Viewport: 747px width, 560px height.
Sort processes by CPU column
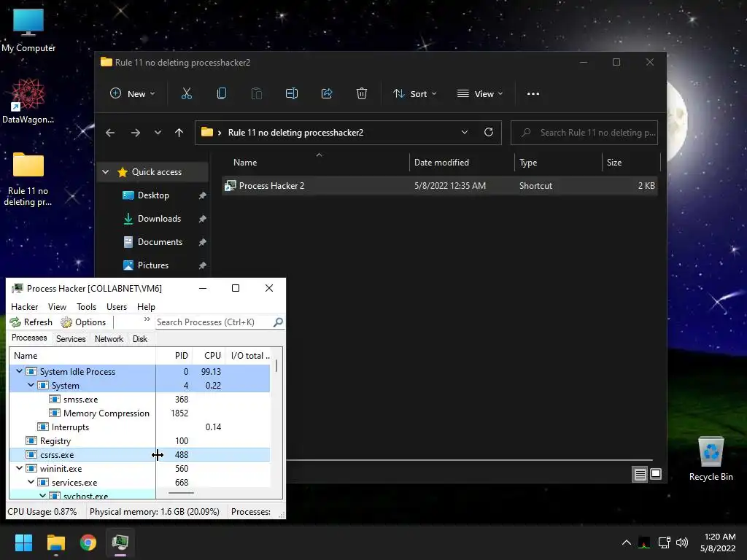pos(209,356)
